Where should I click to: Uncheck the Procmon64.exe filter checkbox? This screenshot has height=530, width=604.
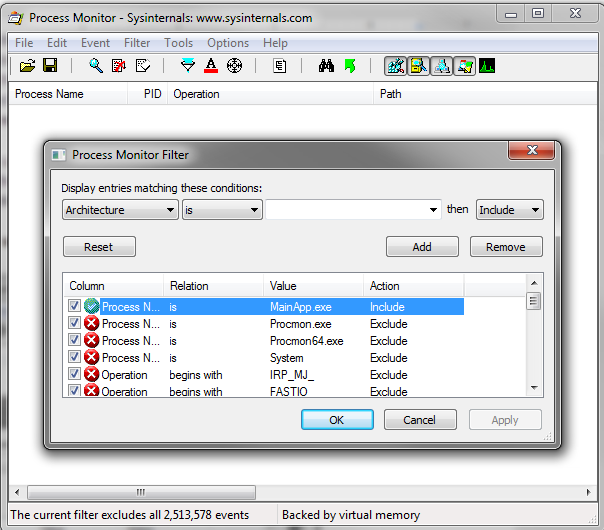pos(74,340)
